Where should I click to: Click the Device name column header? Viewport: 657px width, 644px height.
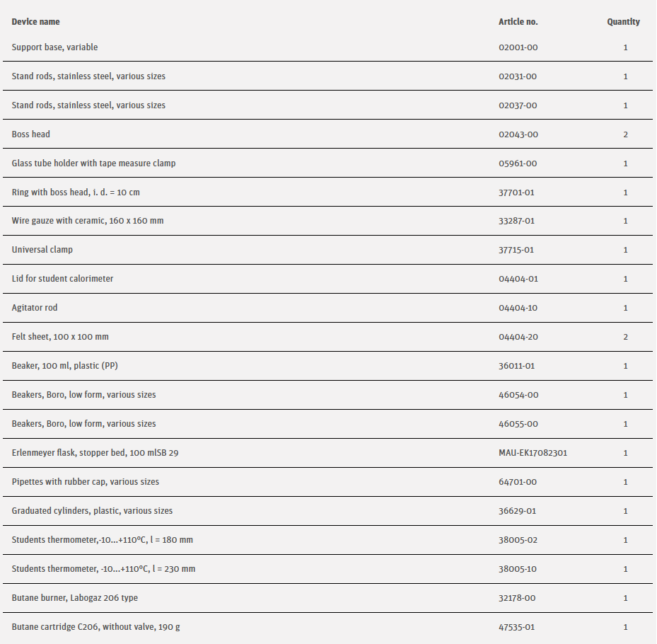click(35, 22)
